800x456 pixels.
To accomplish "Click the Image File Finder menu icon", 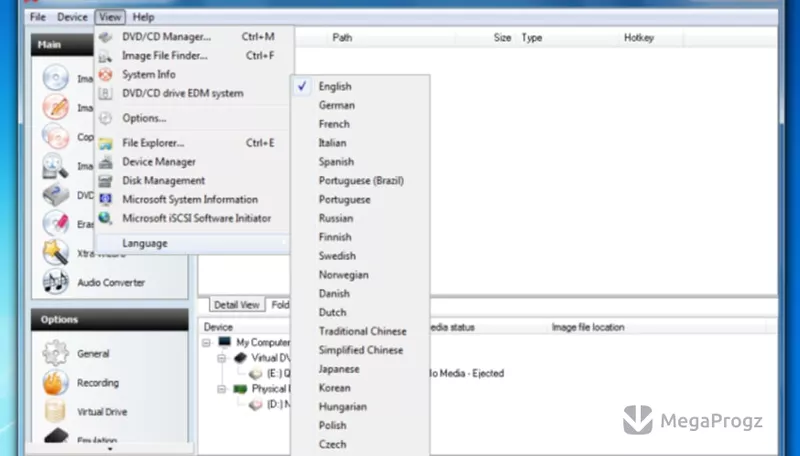I will pos(106,56).
